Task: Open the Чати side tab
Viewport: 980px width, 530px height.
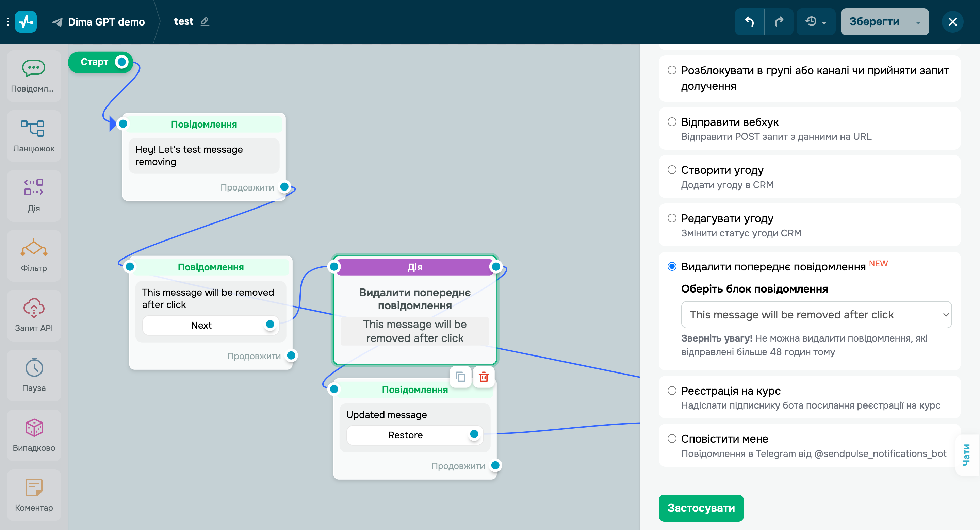Action: 966,454
